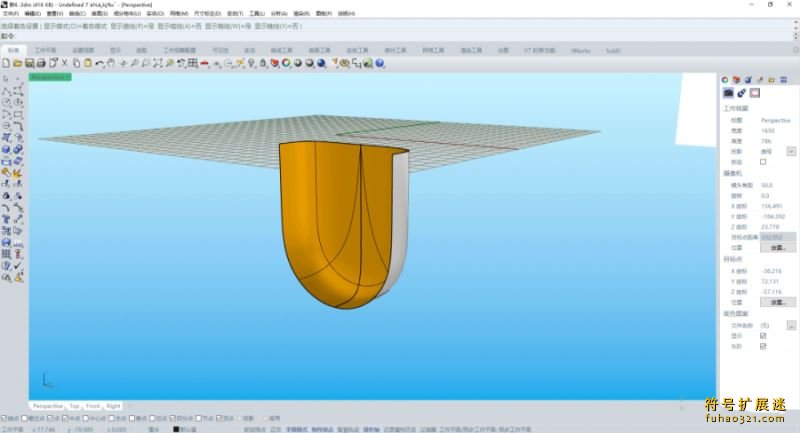Click the four-viewport layout grid icon
This screenshot has height=433, width=800.
(193, 63)
